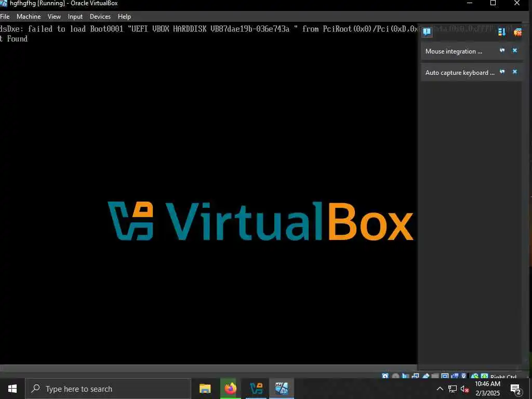
Task: Click the USB status bar indicator
Action: [426, 376]
